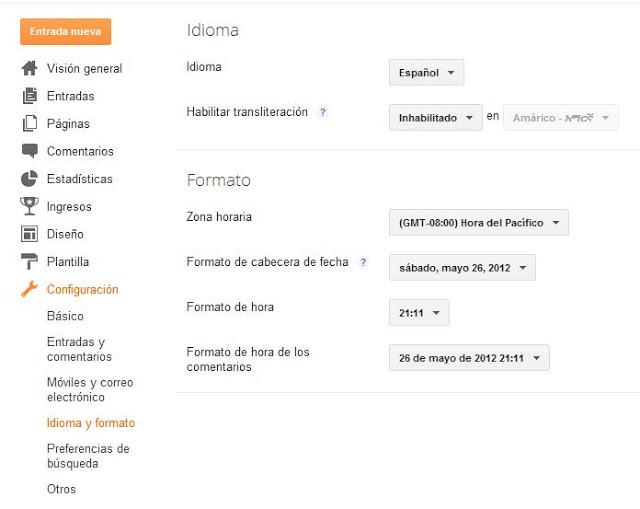Click the Formato de hora label
The height and width of the screenshot is (509, 640).
pos(230,307)
